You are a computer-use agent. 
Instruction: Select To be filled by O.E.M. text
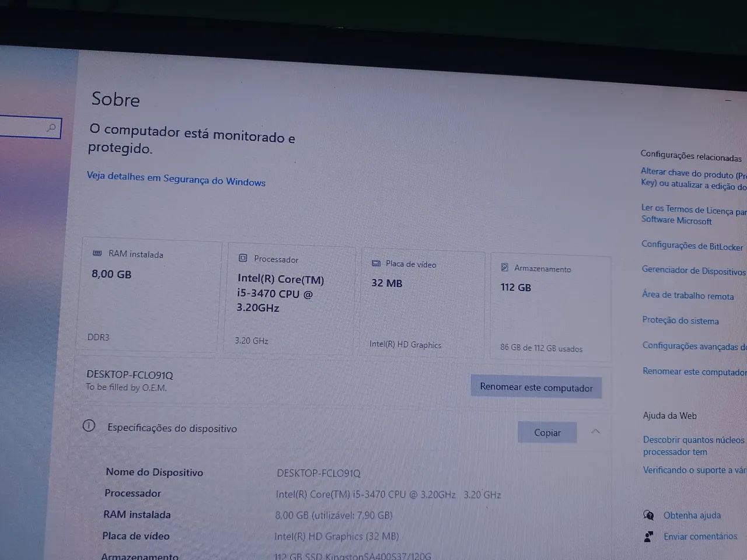tap(126, 387)
